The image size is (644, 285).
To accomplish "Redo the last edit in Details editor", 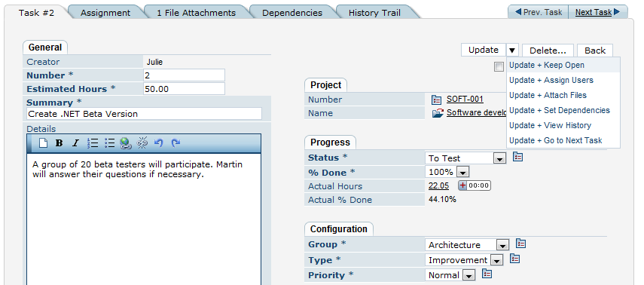I will (x=175, y=142).
